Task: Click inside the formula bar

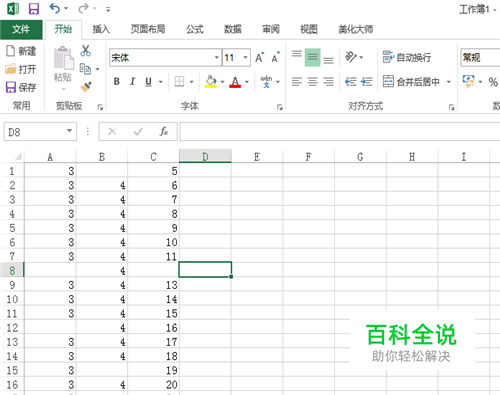Action: coord(340,131)
